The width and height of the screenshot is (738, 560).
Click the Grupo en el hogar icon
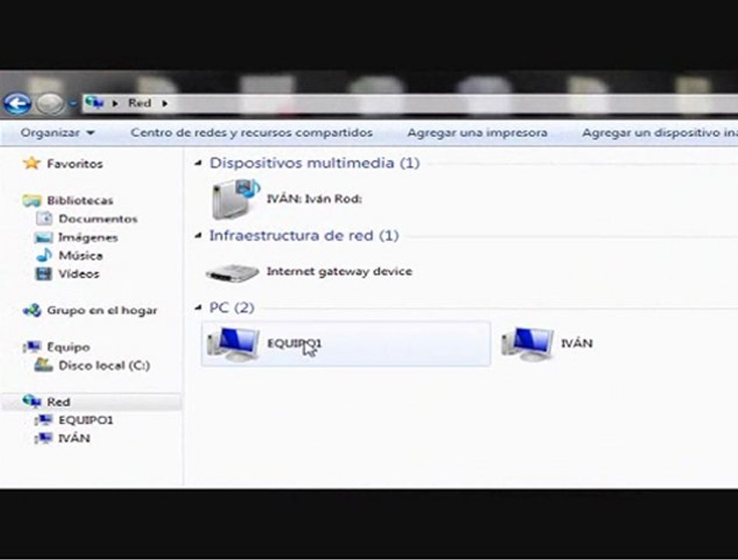[x=33, y=310]
